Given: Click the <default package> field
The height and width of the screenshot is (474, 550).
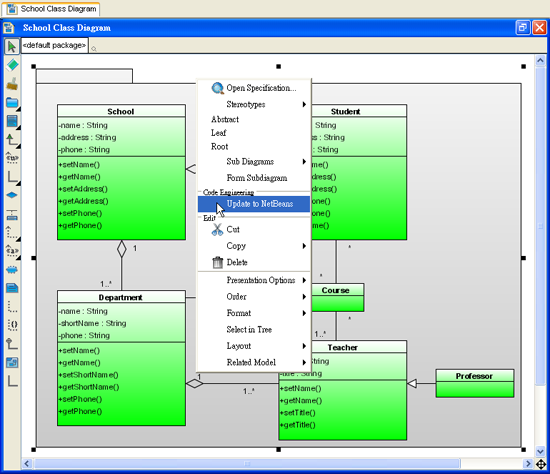Looking at the screenshot, I should (x=55, y=46).
